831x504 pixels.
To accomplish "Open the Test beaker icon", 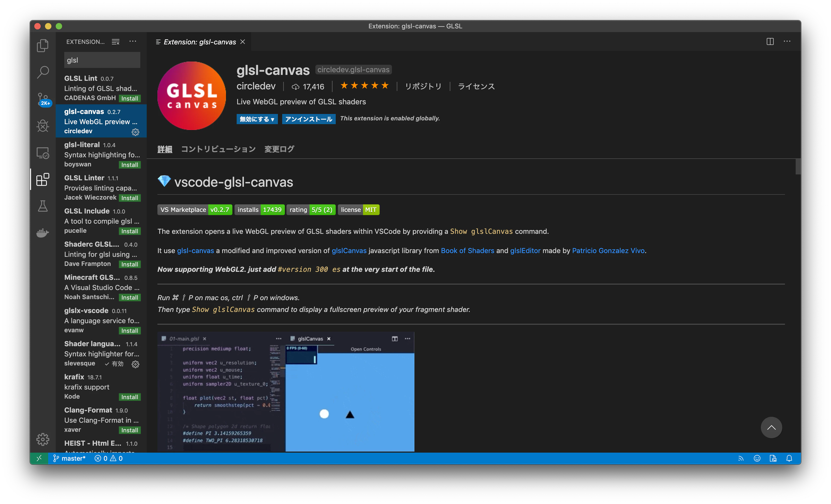I will 43,206.
